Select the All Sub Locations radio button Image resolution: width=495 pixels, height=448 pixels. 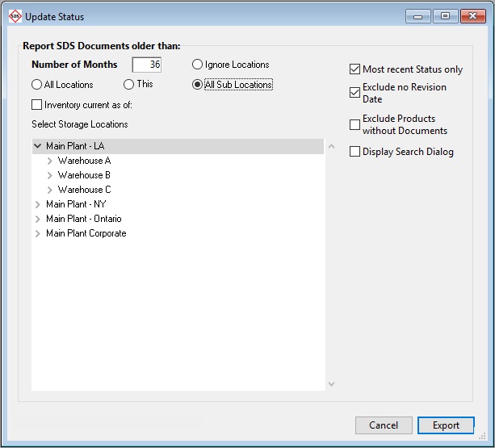click(x=198, y=85)
